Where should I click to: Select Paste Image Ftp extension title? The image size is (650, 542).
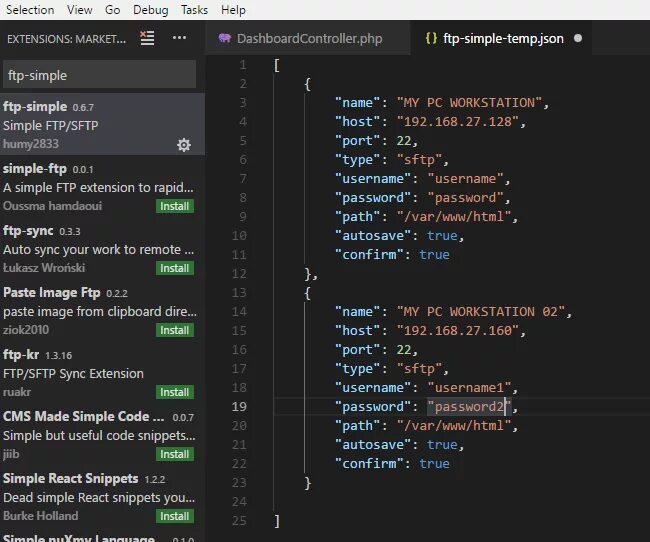51,292
